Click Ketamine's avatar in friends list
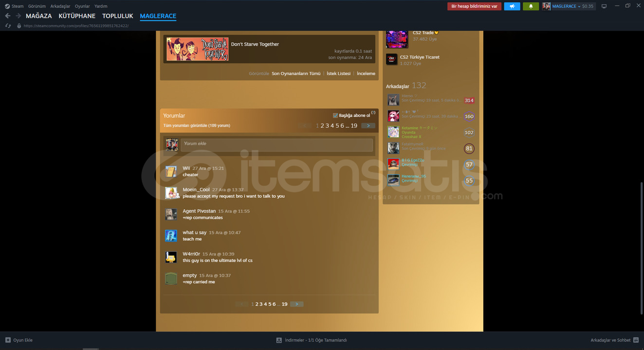This screenshot has height=350, width=644. click(x=393, y=132)
